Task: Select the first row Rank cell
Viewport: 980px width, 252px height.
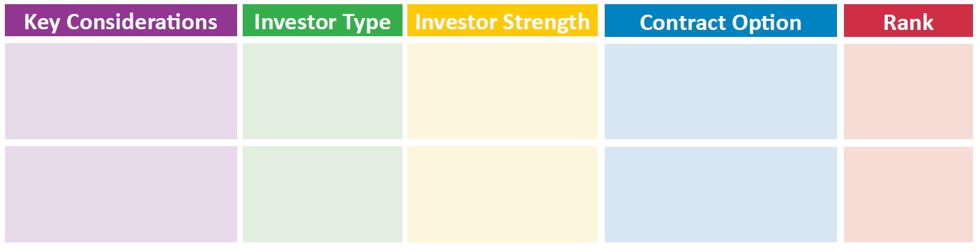Action: (908, 91)
